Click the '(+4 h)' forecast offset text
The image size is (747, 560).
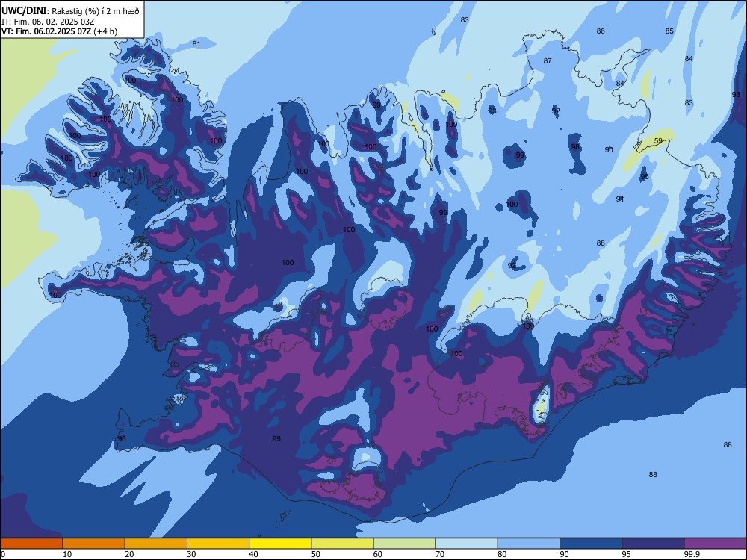105,31
